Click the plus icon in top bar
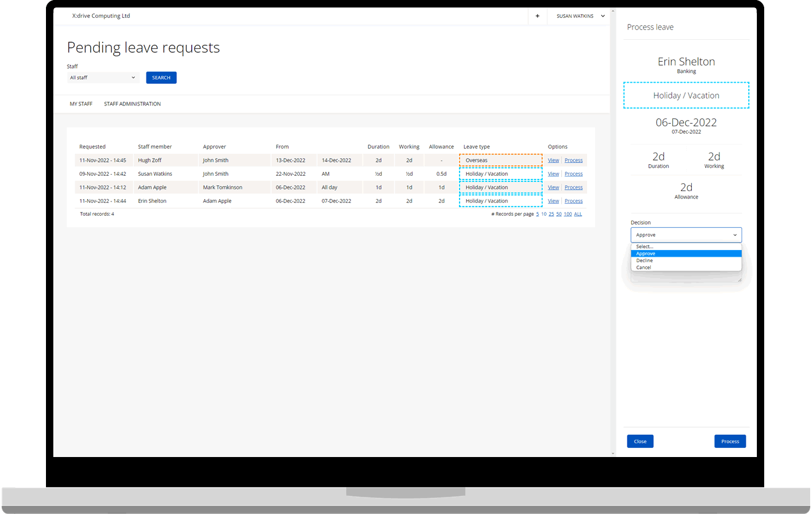The image size is (812, 514). point(537,16)
